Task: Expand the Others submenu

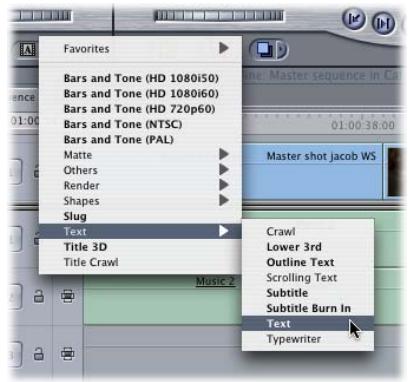Action: coord(140,170)
